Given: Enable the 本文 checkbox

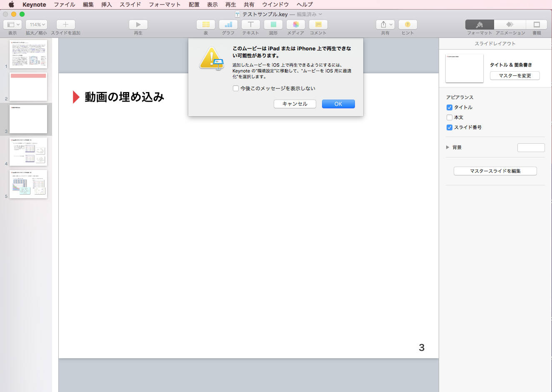Looking at the screenshot, I should pyautogui.click(x=450, y=117).
